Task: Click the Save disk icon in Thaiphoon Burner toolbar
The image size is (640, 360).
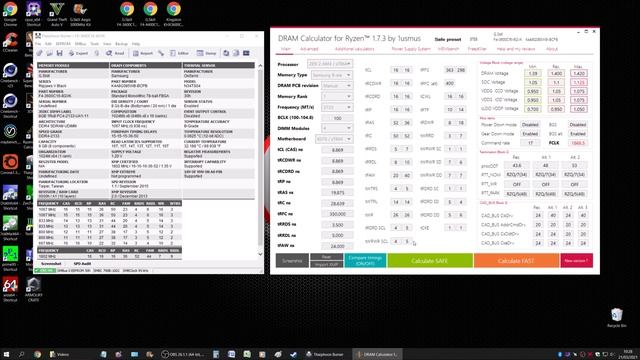Action: (x=60, y=53)
